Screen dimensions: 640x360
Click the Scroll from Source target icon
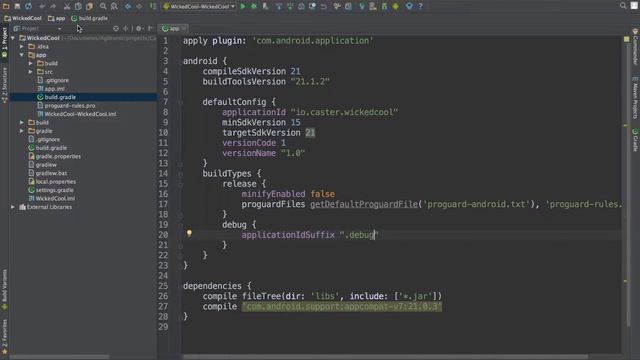click(x=116, y=29)
